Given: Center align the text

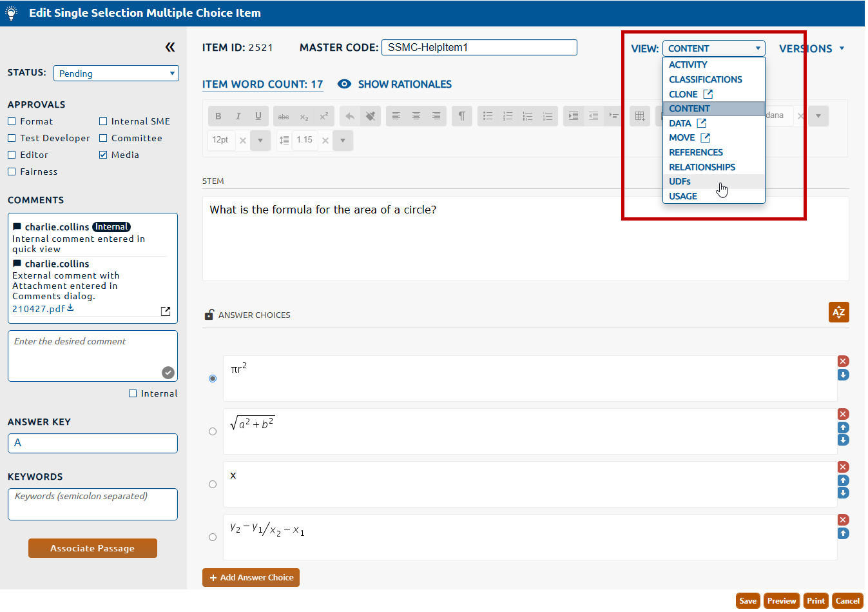Looking at the screenshot, I should (416, 116).
